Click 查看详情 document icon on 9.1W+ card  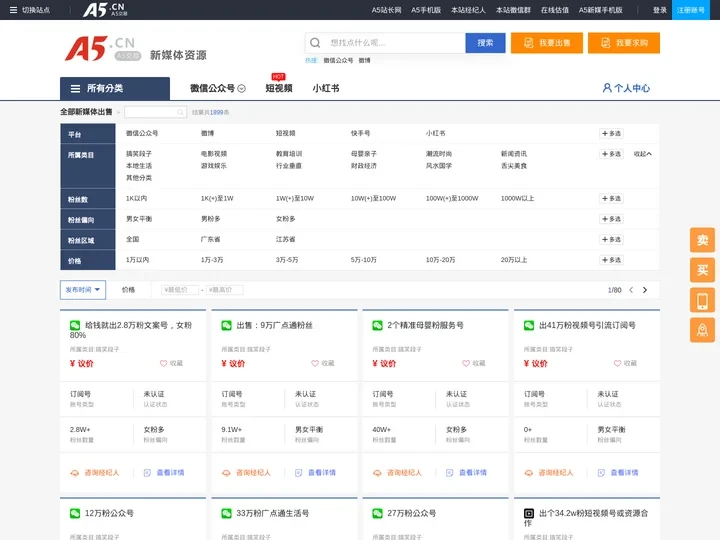coord(298,473)
